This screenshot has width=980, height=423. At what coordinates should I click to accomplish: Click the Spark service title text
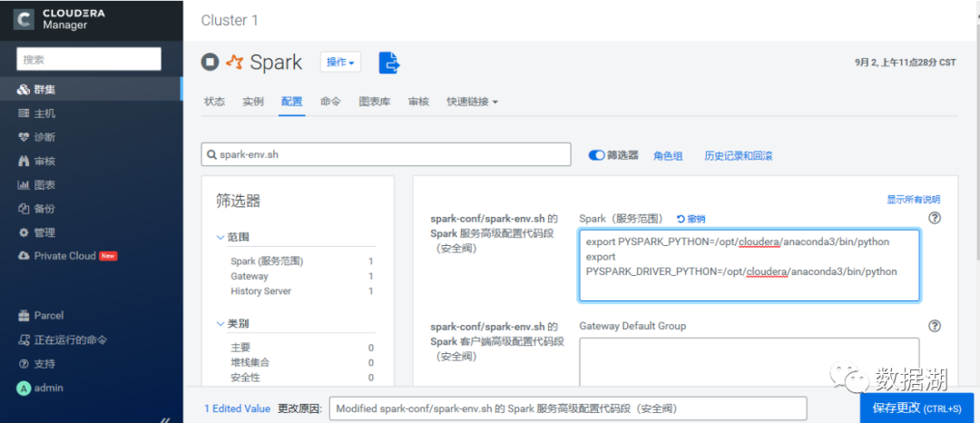(276, 62)
